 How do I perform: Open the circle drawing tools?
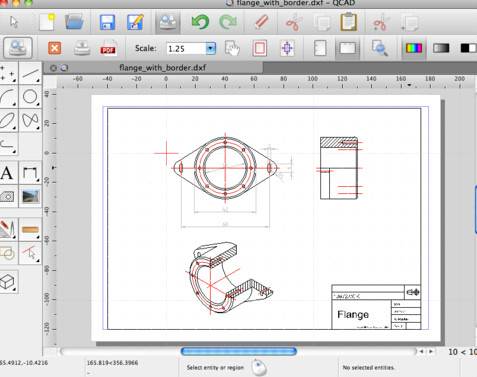(30, 97)
